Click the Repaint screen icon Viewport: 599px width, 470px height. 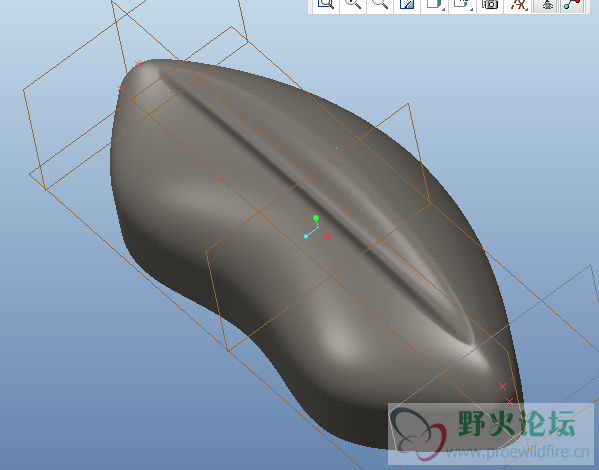click(x=407, y=5)
